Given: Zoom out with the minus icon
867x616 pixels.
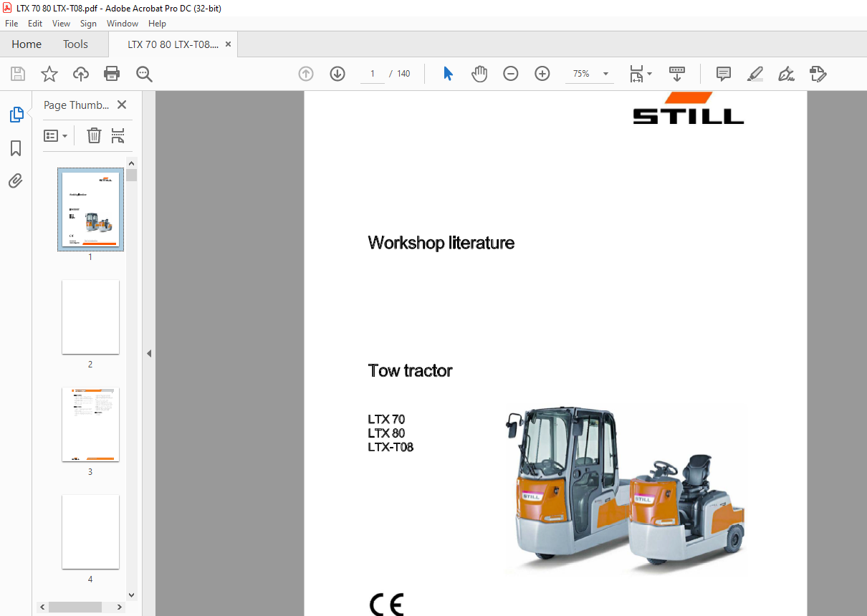Looking at the screenshot, I should pyautogui.click(x=511, y=74).
